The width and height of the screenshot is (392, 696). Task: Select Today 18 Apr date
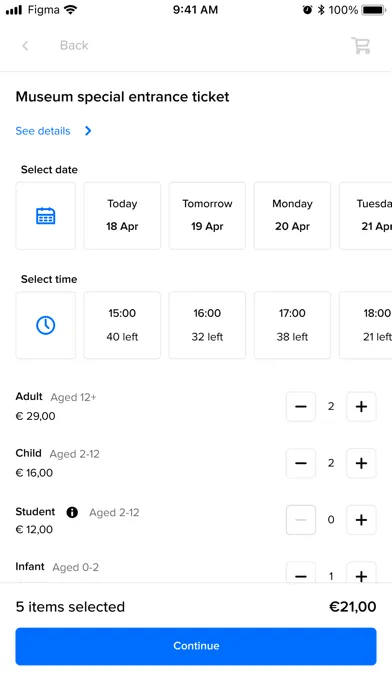pos(122,216)
